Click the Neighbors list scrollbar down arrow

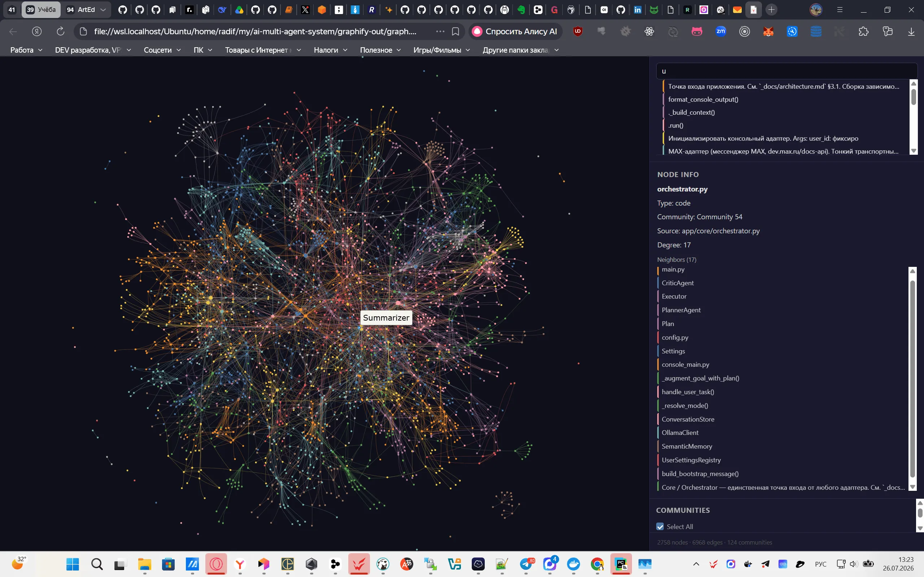[912, 487]
